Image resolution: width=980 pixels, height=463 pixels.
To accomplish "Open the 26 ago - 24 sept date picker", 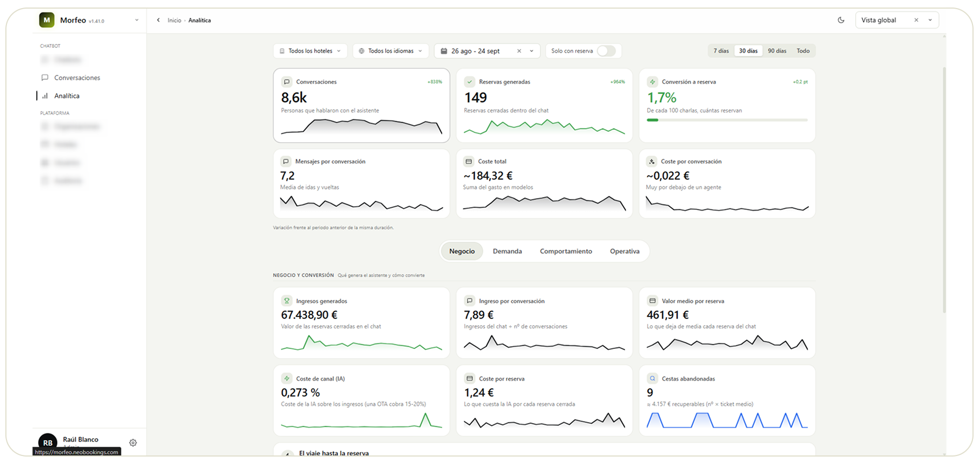I will (487, 51).
